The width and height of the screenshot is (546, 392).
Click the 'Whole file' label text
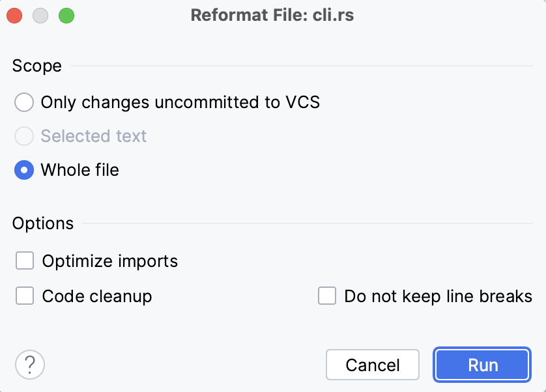click(x=79, y=170)
